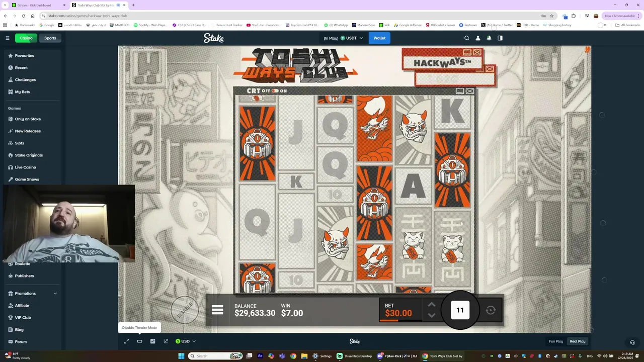Open live support headset icon
The image size is (644, 362).
coord(632,342)
